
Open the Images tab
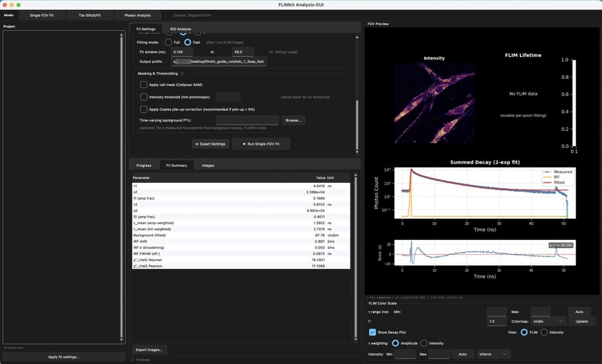coord(208,165)
